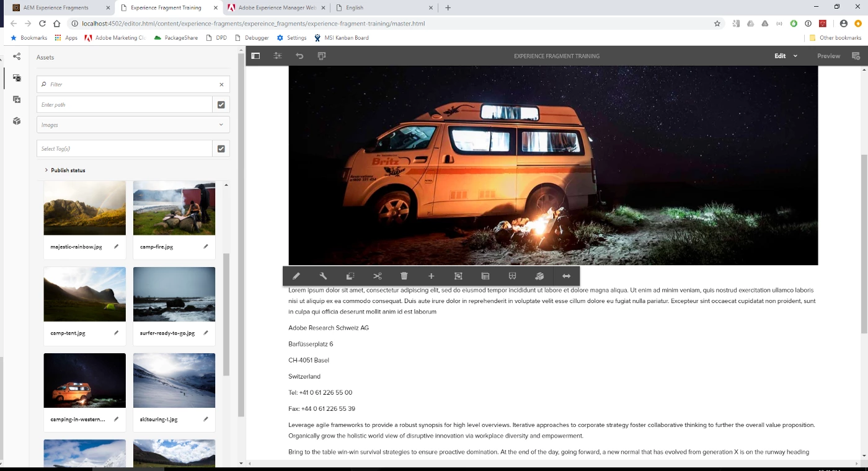This screenshot has height=471, width=868.
Task: Open the MSI Kanban Board bookmark
Action: (x=341, y=38)
